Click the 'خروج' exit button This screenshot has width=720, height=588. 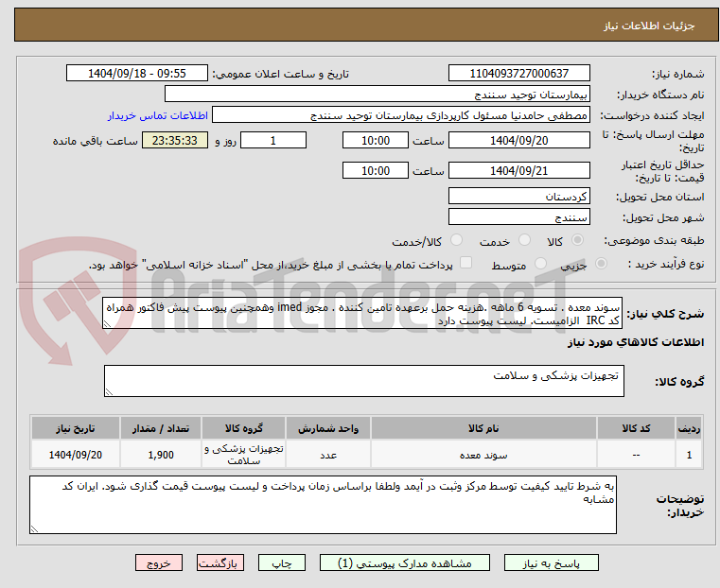coord(159,562)
